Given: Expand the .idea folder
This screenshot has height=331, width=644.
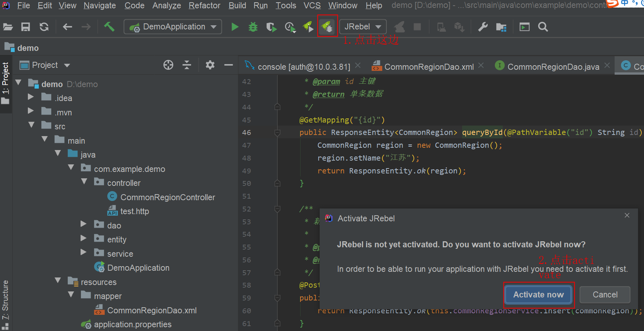Looking at the screenshot, I should (x=31, y=97).
